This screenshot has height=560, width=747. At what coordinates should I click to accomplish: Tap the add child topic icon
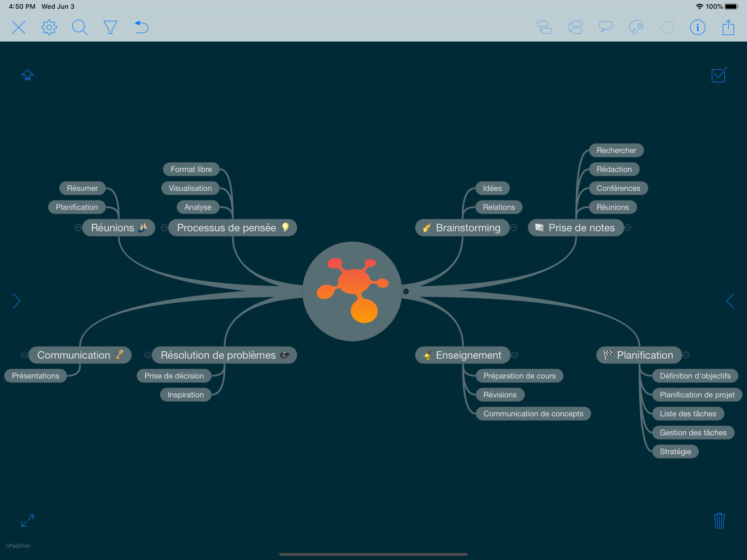tap(544, 27)
